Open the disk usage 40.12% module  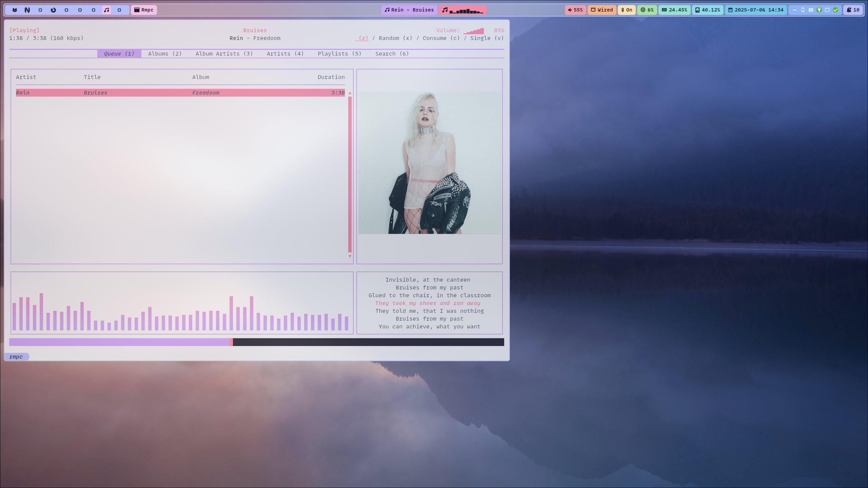(708, 10)
